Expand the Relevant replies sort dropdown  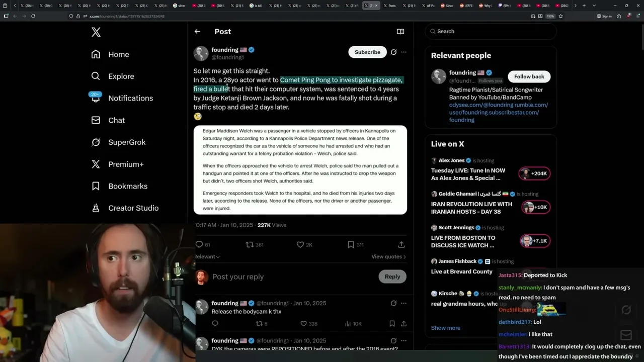point(207,256)
